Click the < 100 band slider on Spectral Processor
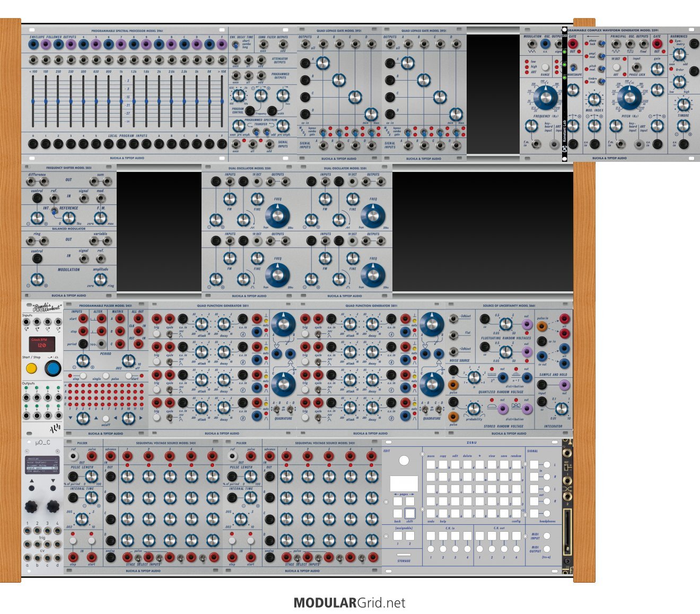This screenshot has width=700, height=614. pos(33,101)
